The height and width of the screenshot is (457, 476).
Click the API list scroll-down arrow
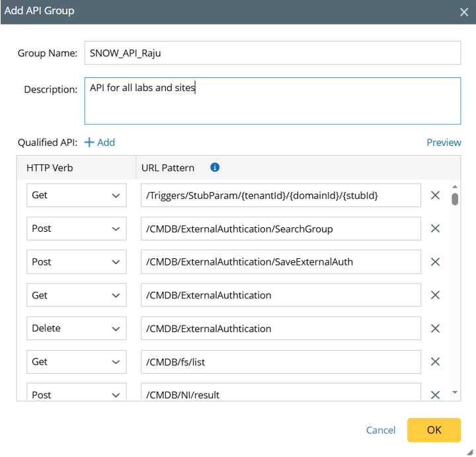455,392
